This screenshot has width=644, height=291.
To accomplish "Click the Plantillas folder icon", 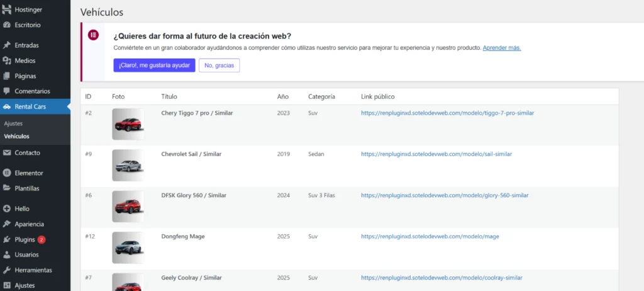I will [x=7, y=188].
